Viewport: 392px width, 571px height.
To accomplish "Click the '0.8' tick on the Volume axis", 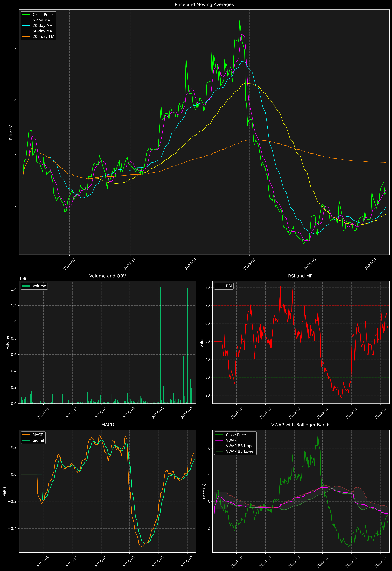I will [x=14, y=338].
